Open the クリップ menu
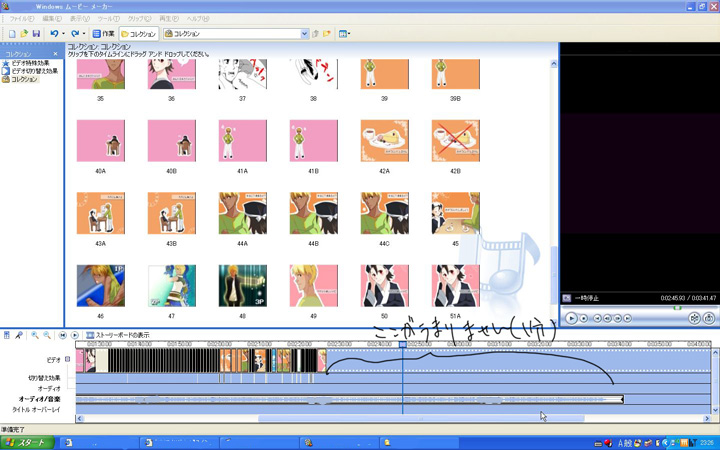The width and height of the screenshot is (720, 450). pyautogui.click(x=139, y=19)
